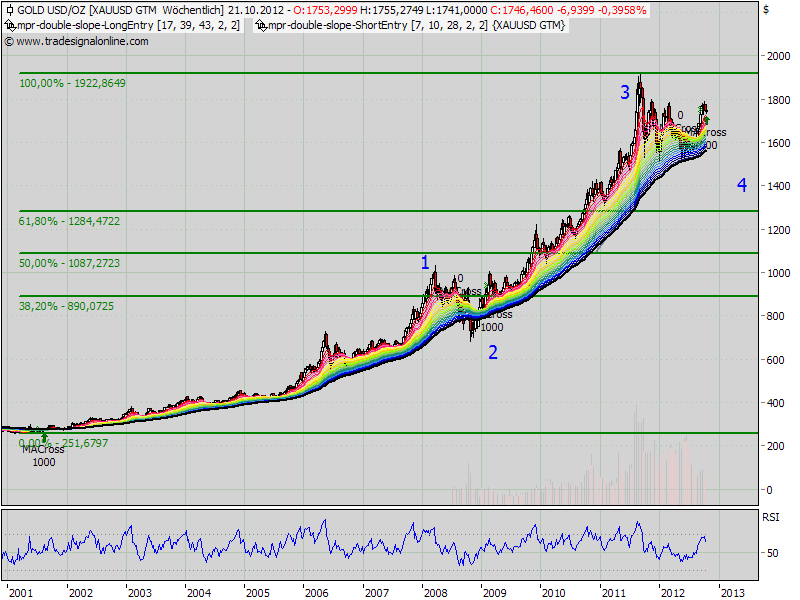The image size is (800, 600).
Task: Click the dollar sign currency symbol above price axis
Action: pyautogui.click(x=766, y=10)
